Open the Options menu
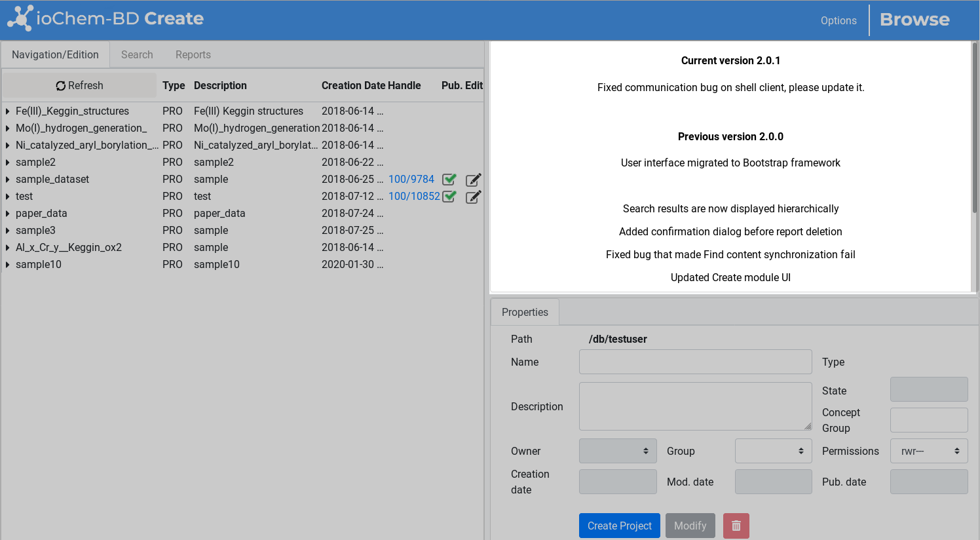Viewport: 980px width, 540px height. coord(839,20)
